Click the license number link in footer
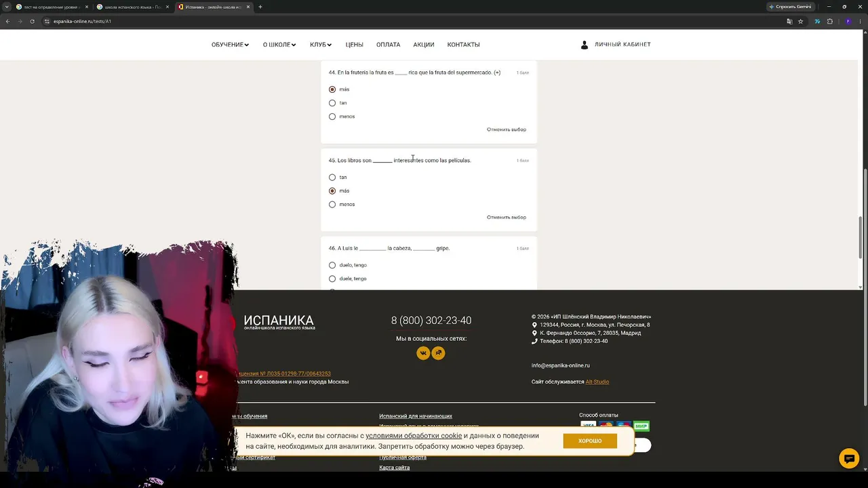This screenshot has height=488, width=868. point(284,373)
